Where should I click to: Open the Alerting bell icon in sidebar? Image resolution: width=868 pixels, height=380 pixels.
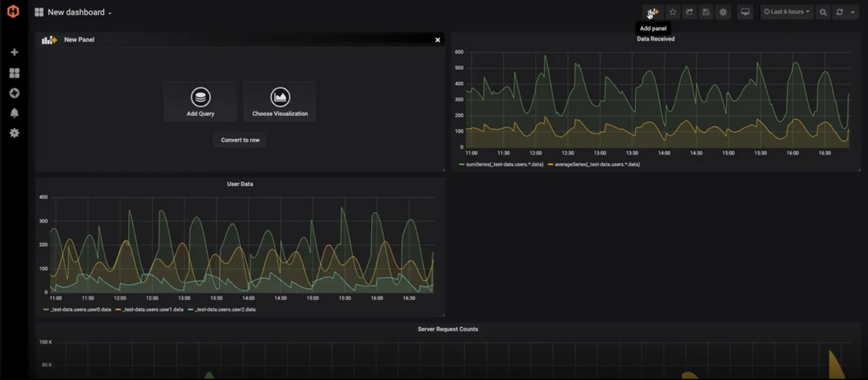pos(14,113)
